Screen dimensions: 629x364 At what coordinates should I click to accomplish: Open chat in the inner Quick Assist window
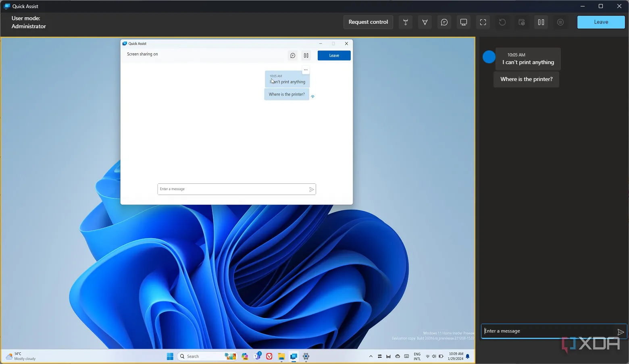pyautogui.click(x=292, y=55)
